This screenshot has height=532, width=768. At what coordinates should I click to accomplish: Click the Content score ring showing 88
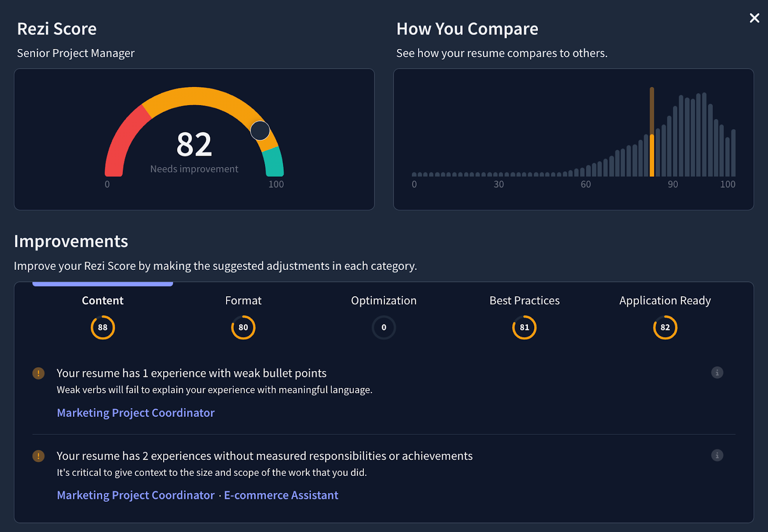[103, 327]
